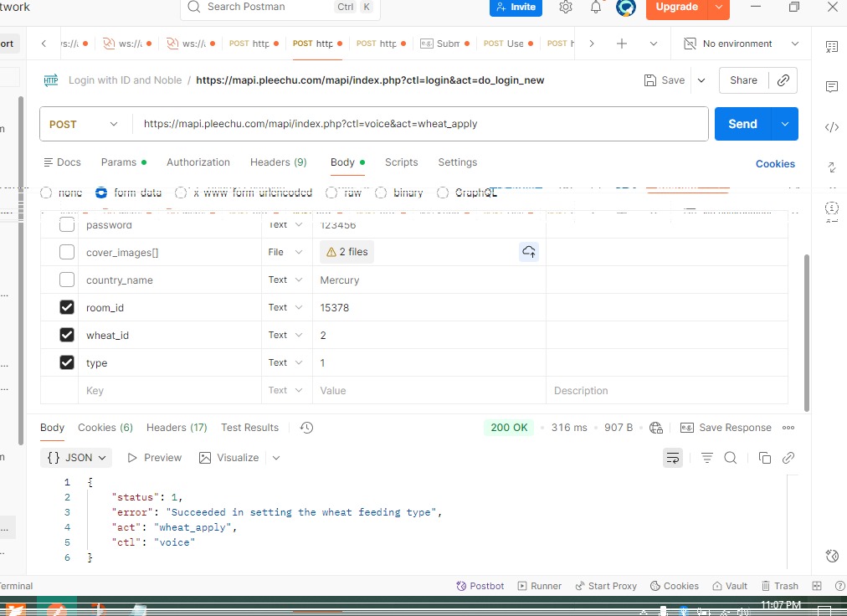Copy response body to clipboard
The height and width of the screenshot is (616, 847).
click(x=764, y=458)
